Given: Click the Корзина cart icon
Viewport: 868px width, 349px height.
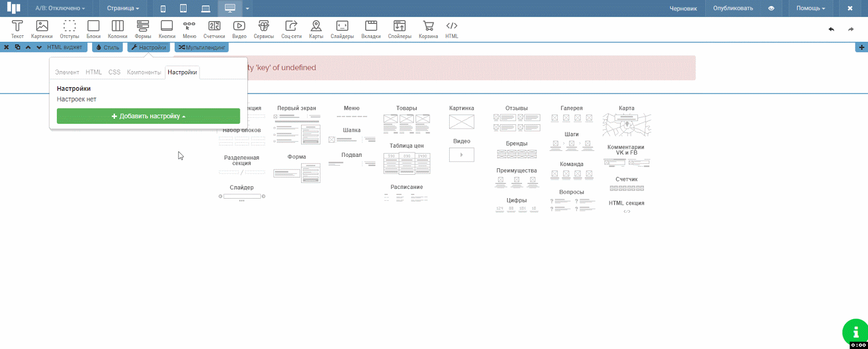Looking at the screenshot, I should tap(428, 29).
